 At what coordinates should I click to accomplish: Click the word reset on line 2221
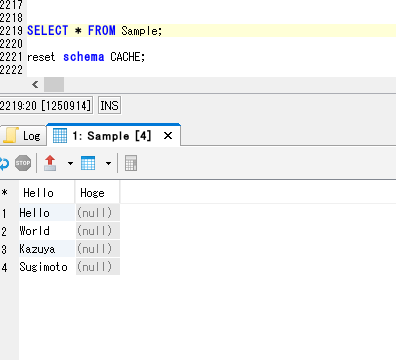click(x=41, y=57)
